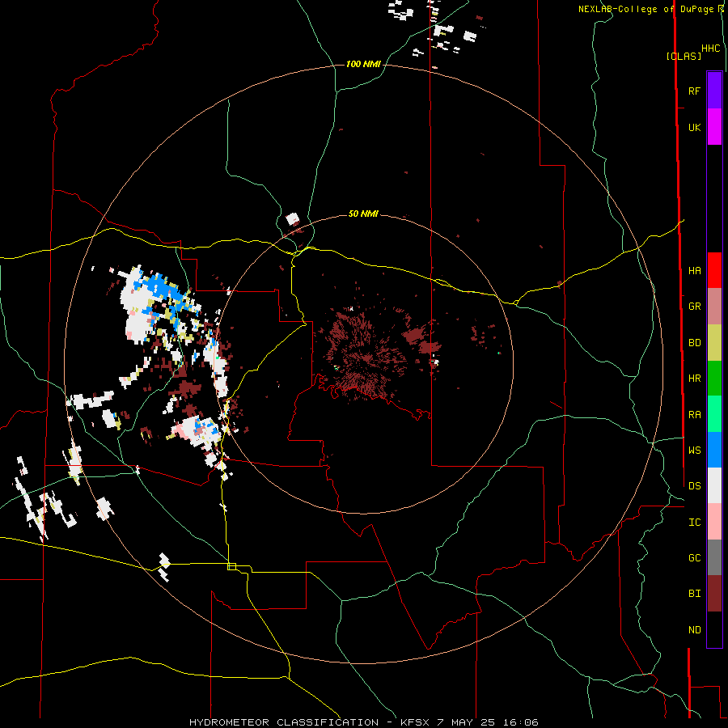Click the DS legend label
Screen dimensions: 728x728
pos(694,485)
